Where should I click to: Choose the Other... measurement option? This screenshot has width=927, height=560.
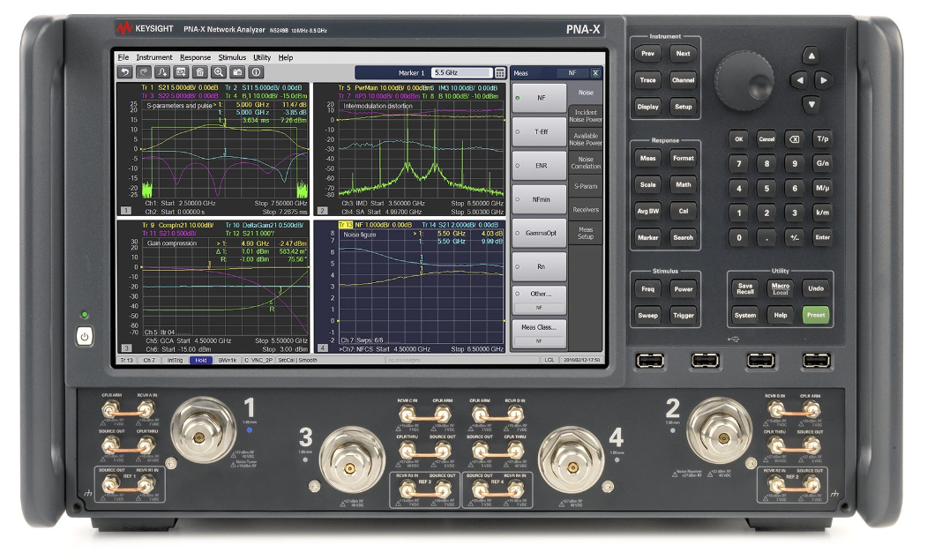pos(539,300)
